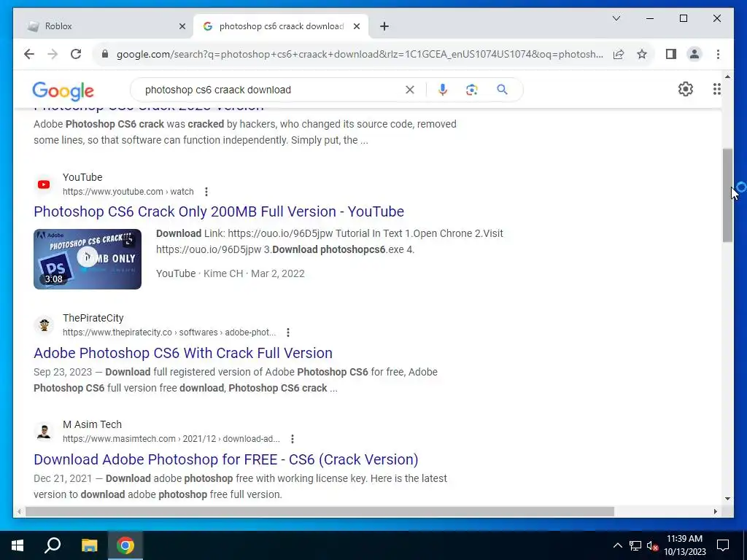Click the youtube.com watch URL text

[x=128, y=192]
